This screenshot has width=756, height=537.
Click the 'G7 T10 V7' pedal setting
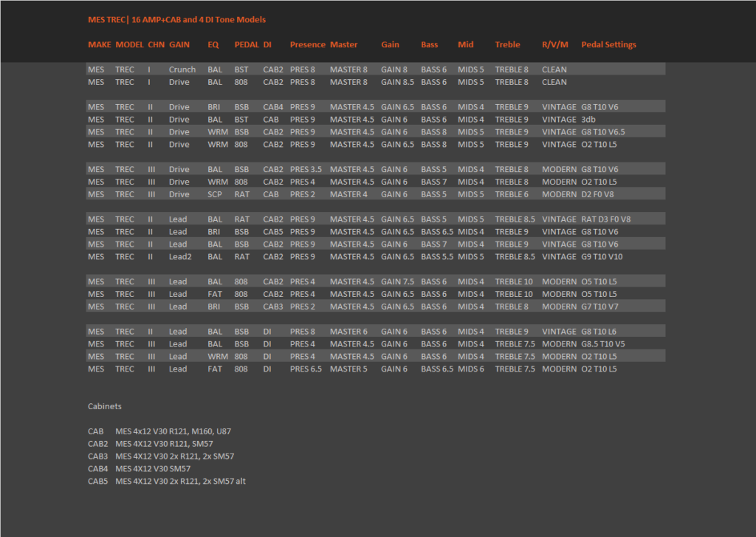pyautogui.click(x=599, y=307)
